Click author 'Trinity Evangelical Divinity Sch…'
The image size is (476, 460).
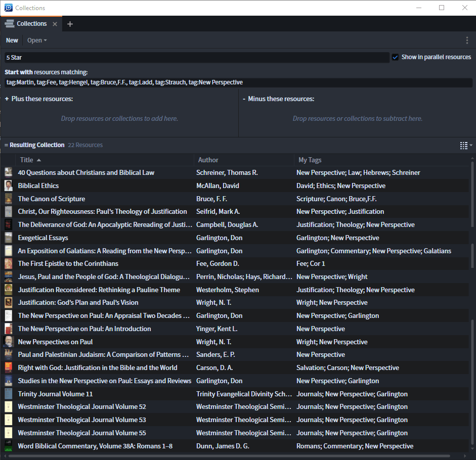click(244, 394)
